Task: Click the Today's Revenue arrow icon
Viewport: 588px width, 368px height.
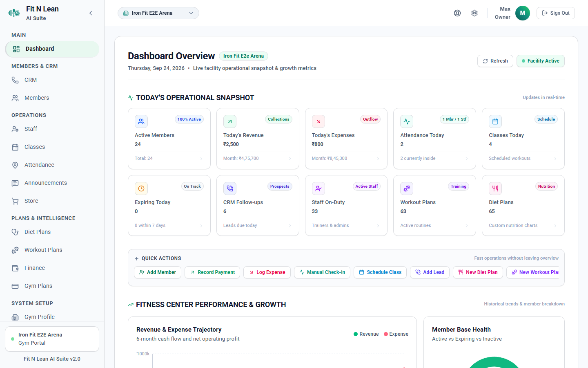Action: click(x=230, y=121)
